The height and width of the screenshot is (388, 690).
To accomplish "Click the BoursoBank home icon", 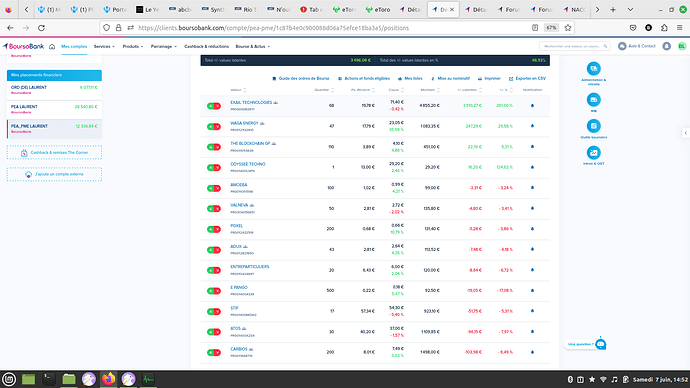I will pos(52,47).
